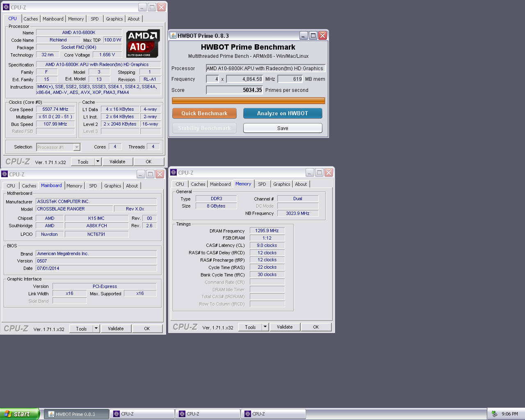Click Tools button in top CPU-Z window
Screen dimensions: 525x420
tap(83, 162)
